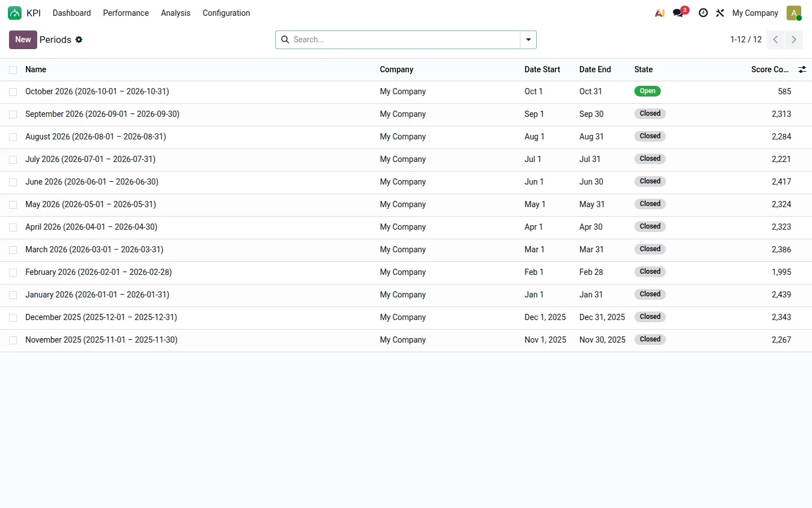Expand the search options dropdown arrow

tap(528, 40)
